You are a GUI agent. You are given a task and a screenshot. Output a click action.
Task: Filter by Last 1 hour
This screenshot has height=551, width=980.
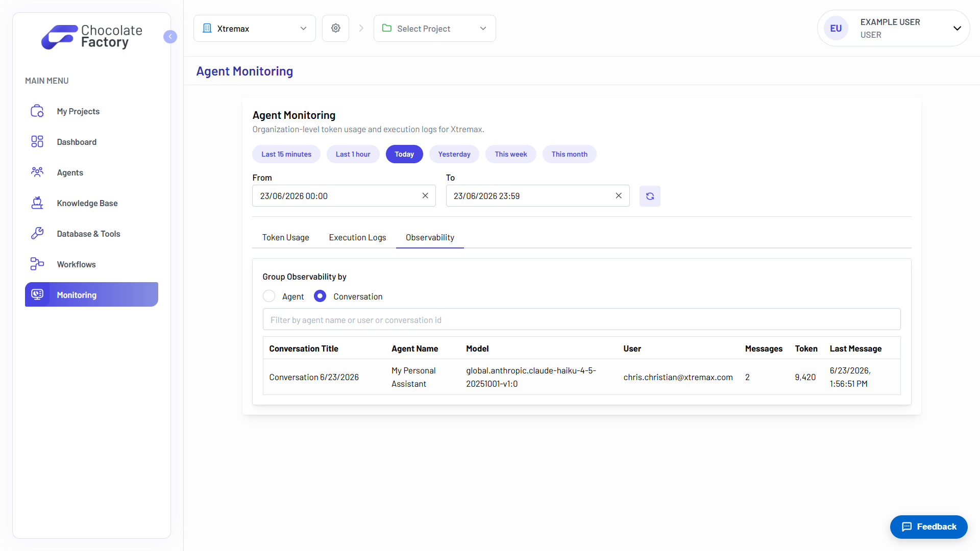[353, 154]
